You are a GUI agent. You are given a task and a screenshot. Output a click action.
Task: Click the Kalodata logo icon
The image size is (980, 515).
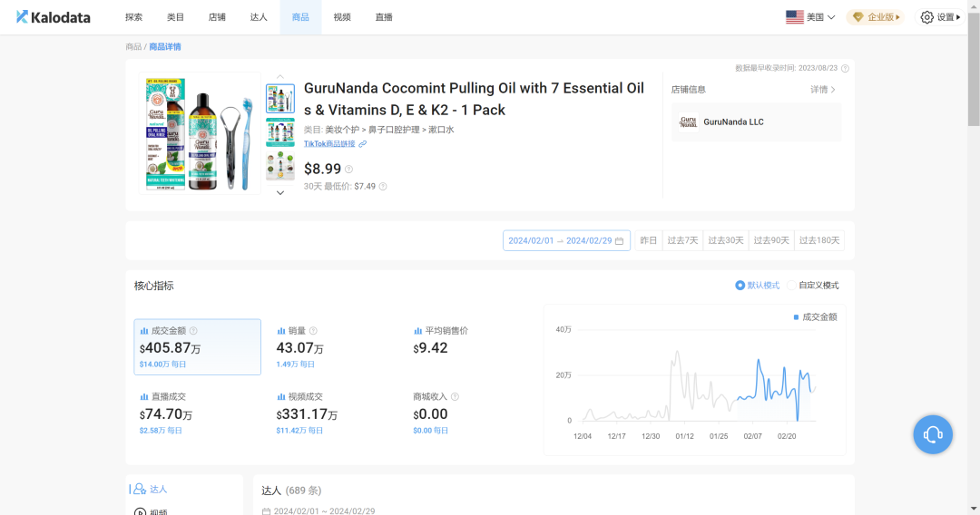[23, 17]
